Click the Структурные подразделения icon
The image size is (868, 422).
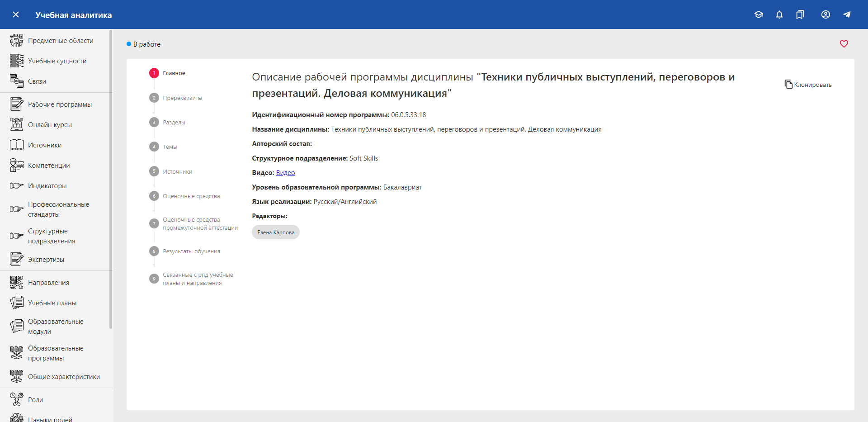pos(17,236)
